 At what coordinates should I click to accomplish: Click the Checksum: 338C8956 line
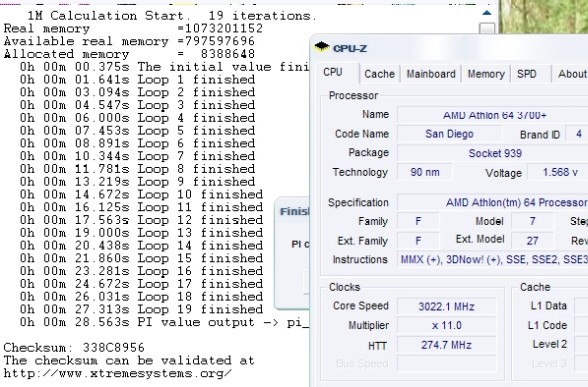[74, 348]
